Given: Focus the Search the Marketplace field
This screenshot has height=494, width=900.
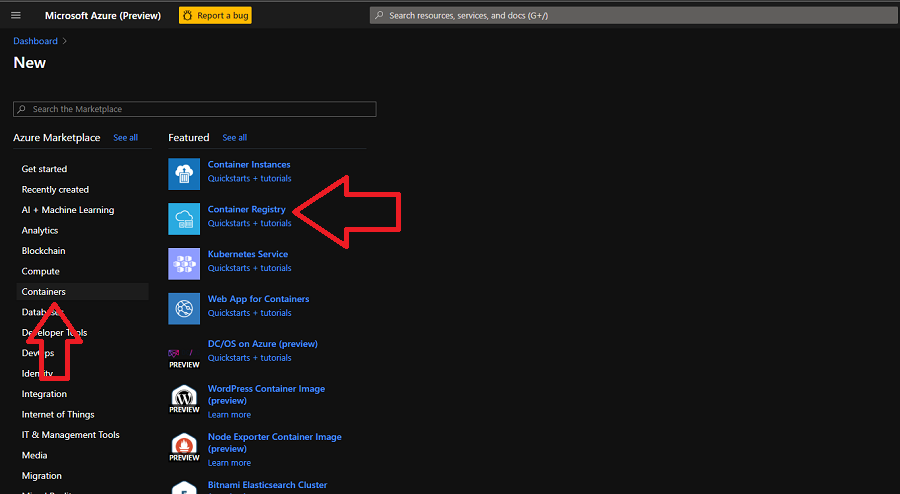Looking at the screenshot, I should click(195, 109).
